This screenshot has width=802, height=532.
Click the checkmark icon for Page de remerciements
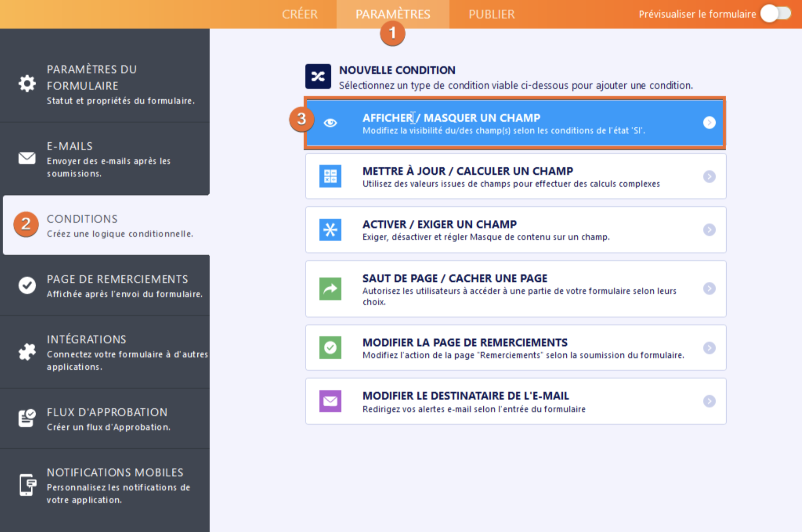tap(27, 285)
